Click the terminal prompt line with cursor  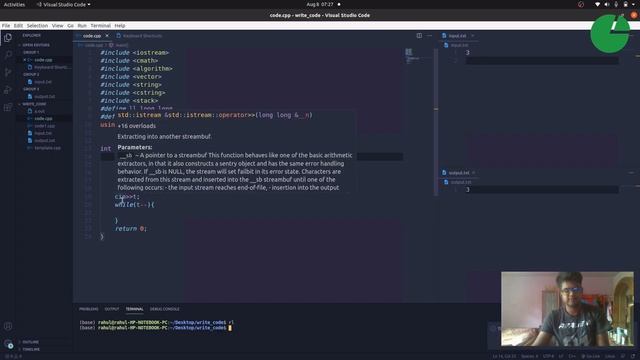(156, 328)
